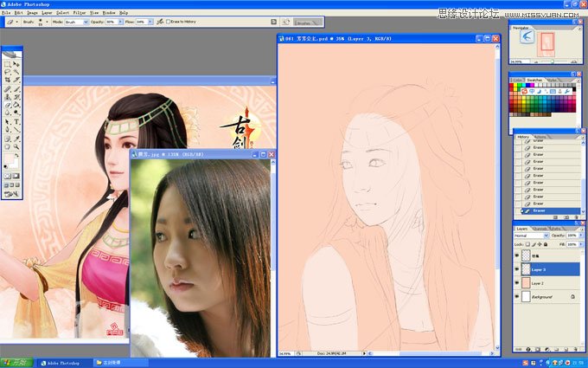Select the Move tool
The image size is (588, 368).
coord(16,64)
